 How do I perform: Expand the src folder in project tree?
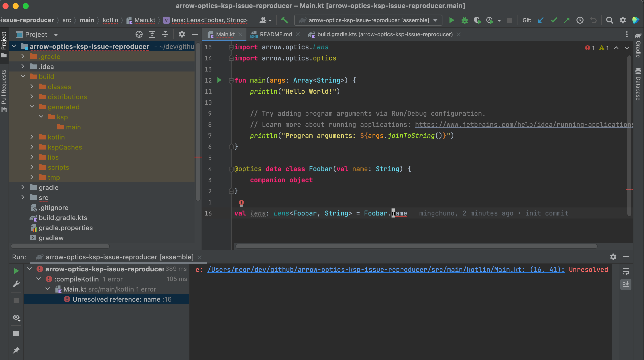(23, 197)
